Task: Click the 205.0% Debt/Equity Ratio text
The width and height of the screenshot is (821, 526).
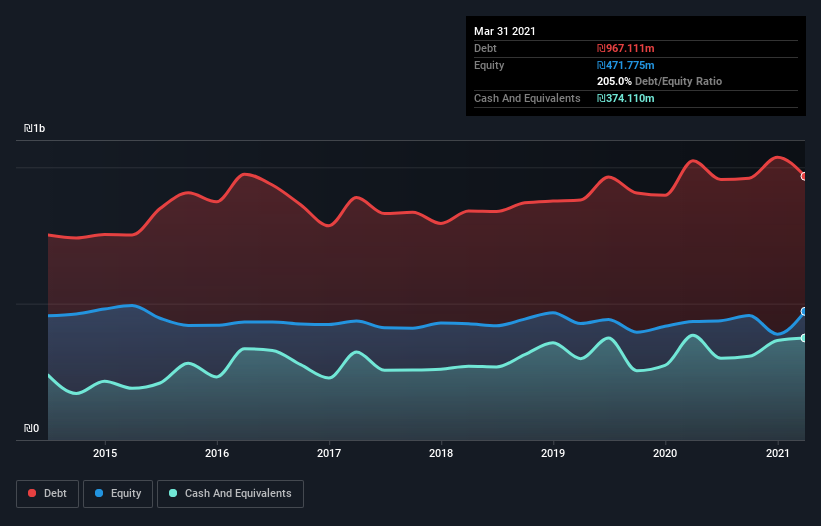Action: [x=659, y=82]
